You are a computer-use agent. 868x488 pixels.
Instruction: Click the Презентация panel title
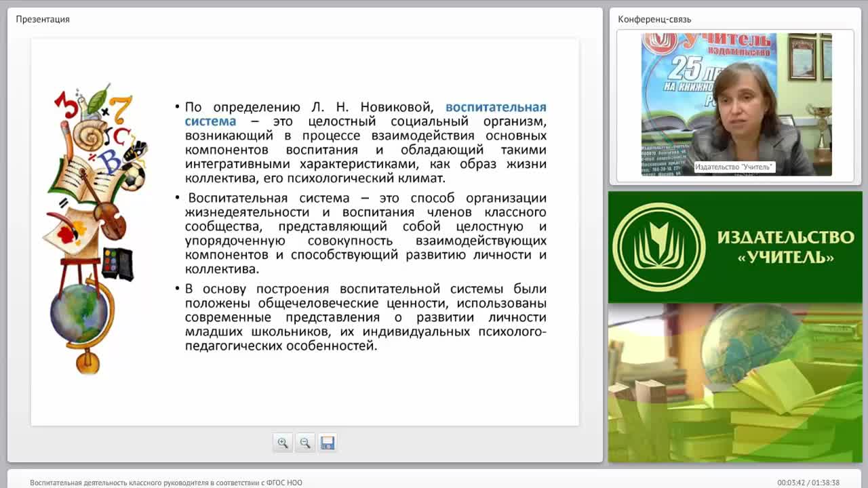43,19
